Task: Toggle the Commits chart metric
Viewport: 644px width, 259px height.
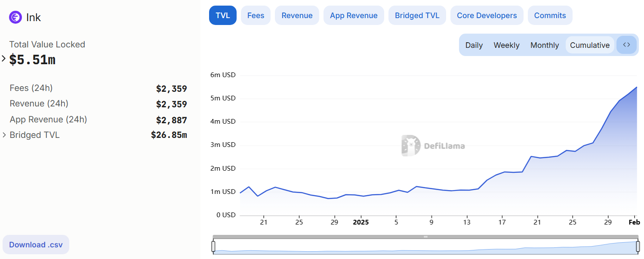Action: point(550,16)
